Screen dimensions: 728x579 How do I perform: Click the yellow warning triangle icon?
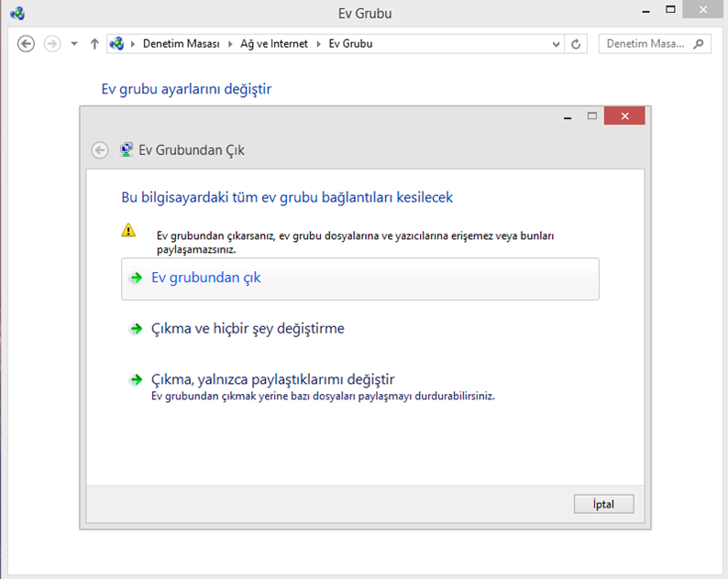tap(128, 230)
